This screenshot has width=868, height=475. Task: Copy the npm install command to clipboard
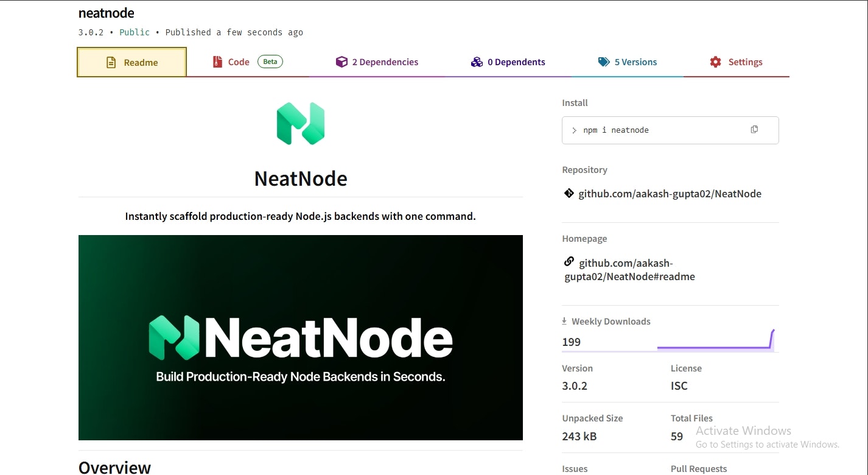(x=754, y=129)
